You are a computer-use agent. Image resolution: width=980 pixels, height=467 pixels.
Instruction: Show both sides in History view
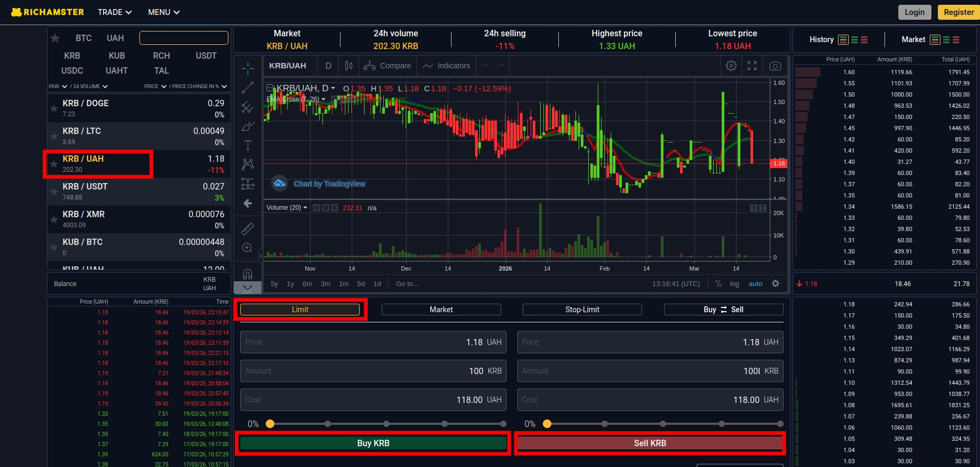coord(843,39)
